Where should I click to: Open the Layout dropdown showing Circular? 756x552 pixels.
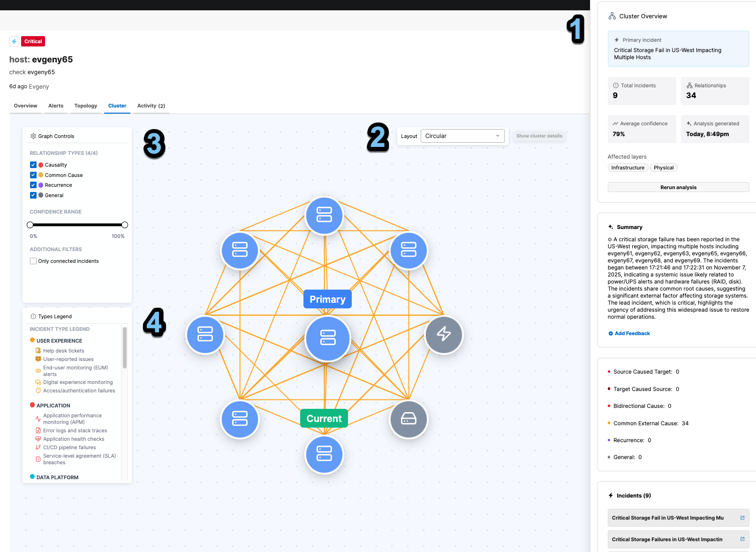click(x=462, y=136)
